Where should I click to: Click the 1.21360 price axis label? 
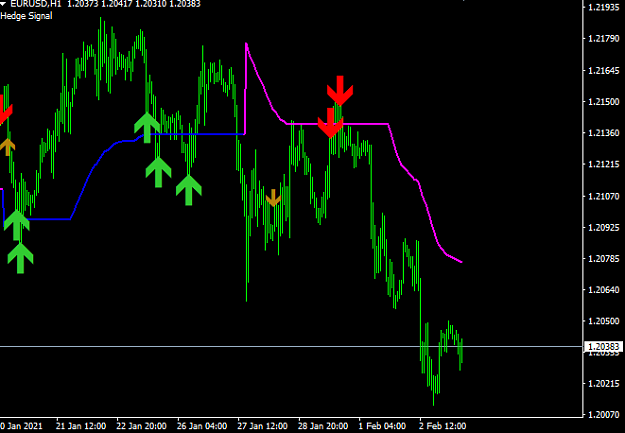[x=604, y=133]
